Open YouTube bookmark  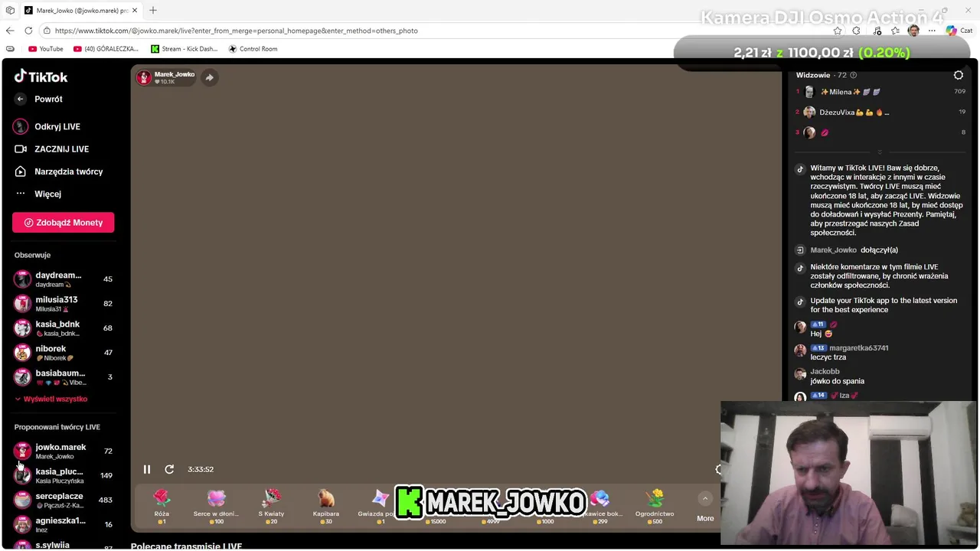(x=45, y=49)
